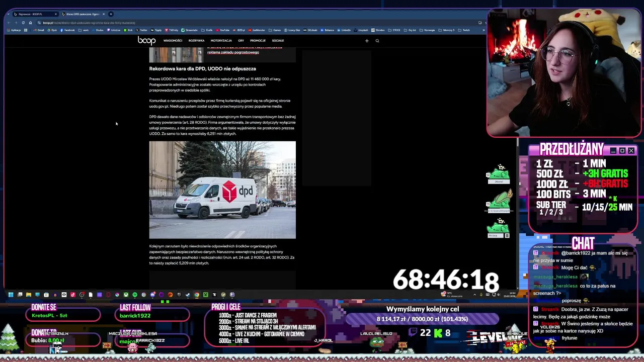Click the browser home icon

(x=30, y=23)
